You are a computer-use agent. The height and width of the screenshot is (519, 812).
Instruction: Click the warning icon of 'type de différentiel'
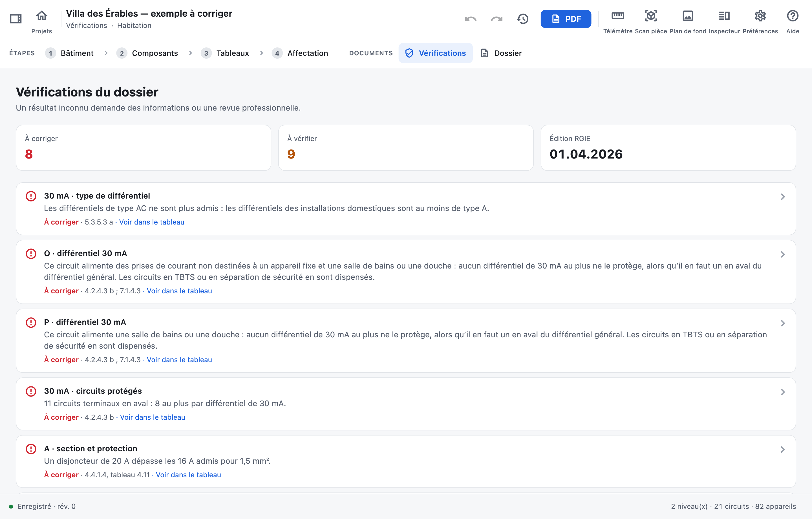pyautogui.click(x=31, y=196)
